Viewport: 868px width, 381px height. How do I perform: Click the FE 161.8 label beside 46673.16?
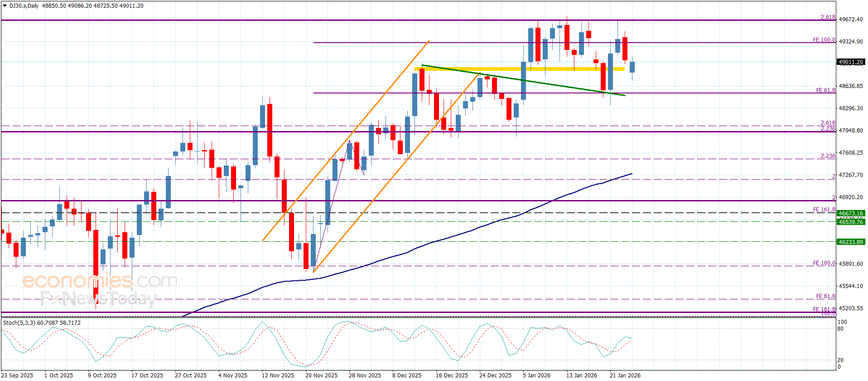pos(824,210)
